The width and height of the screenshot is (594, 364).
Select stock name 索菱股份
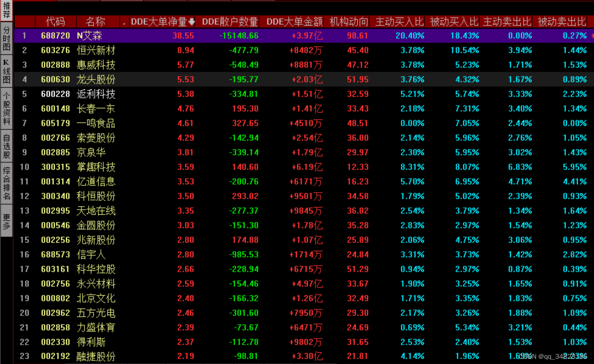point(96,138)
